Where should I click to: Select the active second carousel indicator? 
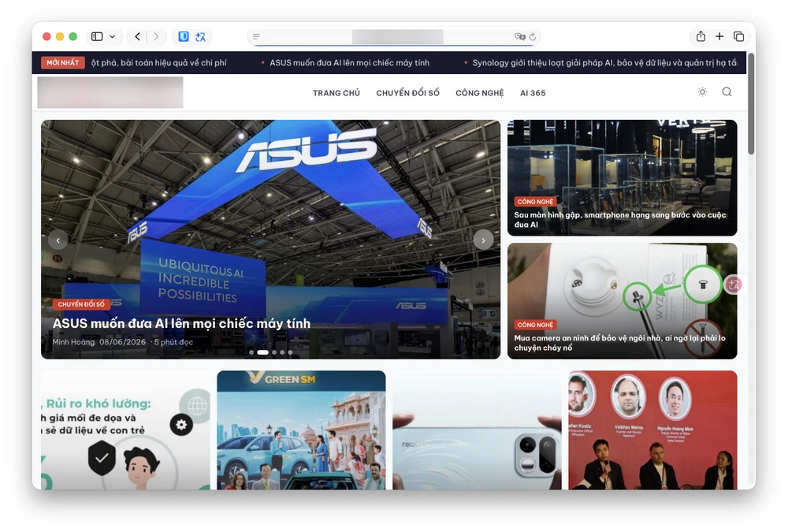coord(263,352)
